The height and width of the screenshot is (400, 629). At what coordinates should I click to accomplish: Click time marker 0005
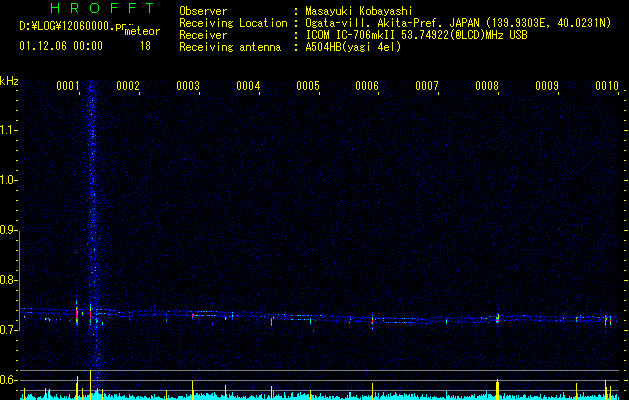(x=308, y=86)
